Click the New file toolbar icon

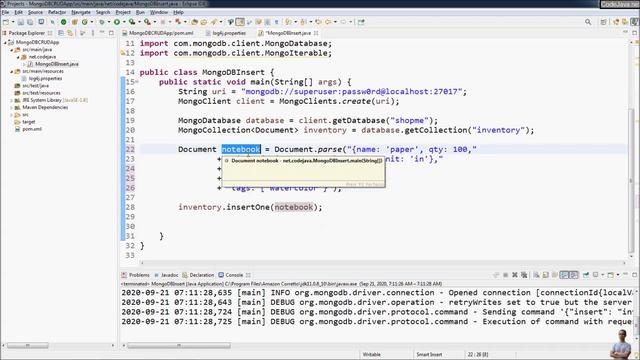click(x=6, y=22)
